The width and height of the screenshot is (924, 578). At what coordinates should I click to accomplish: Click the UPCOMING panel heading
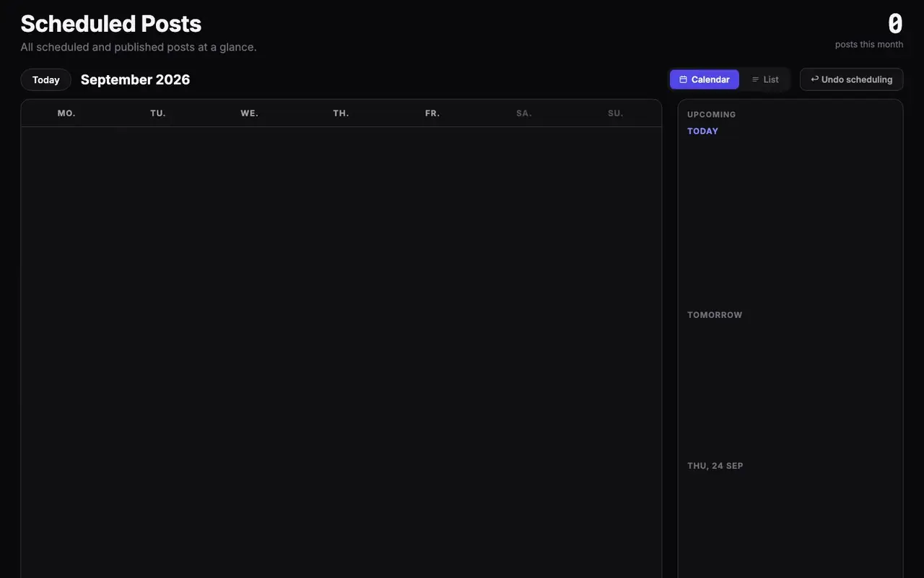pos(712,115)
